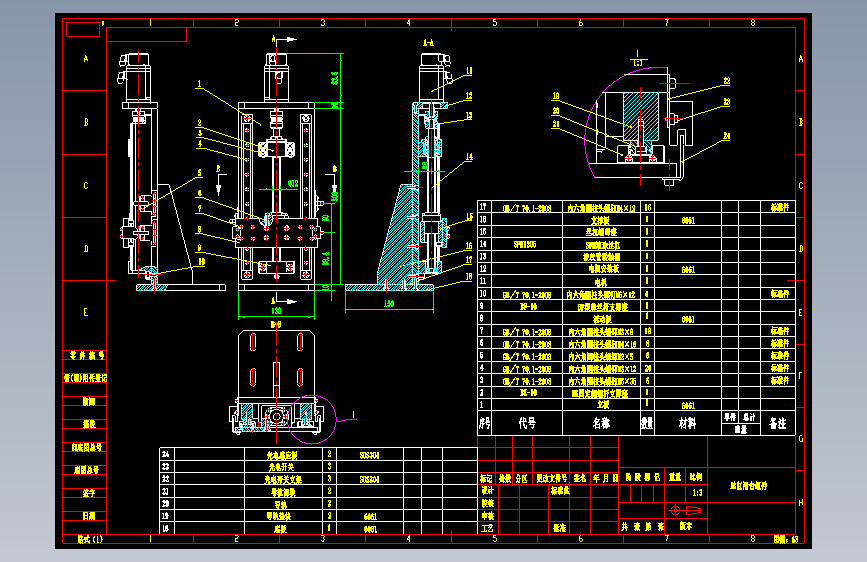867x562 pixels.
Task: Select the side elevation view with motor
Action: point(173,173)
